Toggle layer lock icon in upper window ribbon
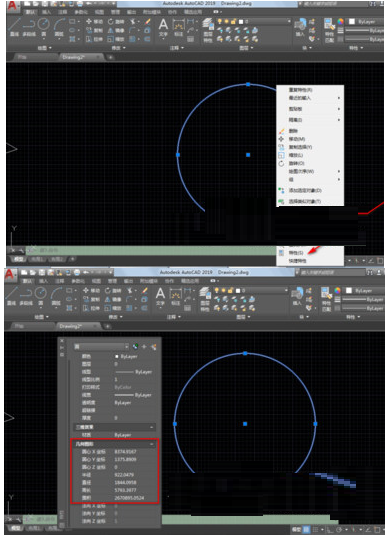Image resolution: width=385 pixels, height=536 pixels. click(233, 22)
